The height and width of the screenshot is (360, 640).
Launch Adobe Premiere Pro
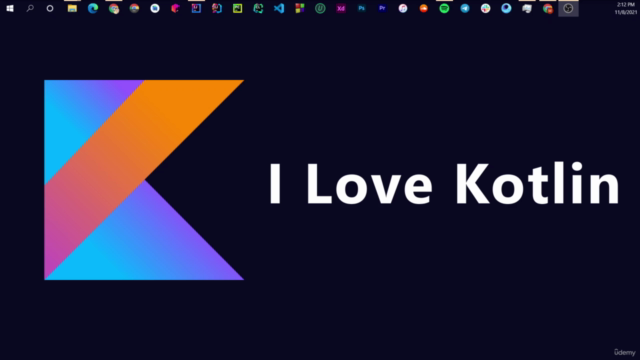(x=382, y=8)
